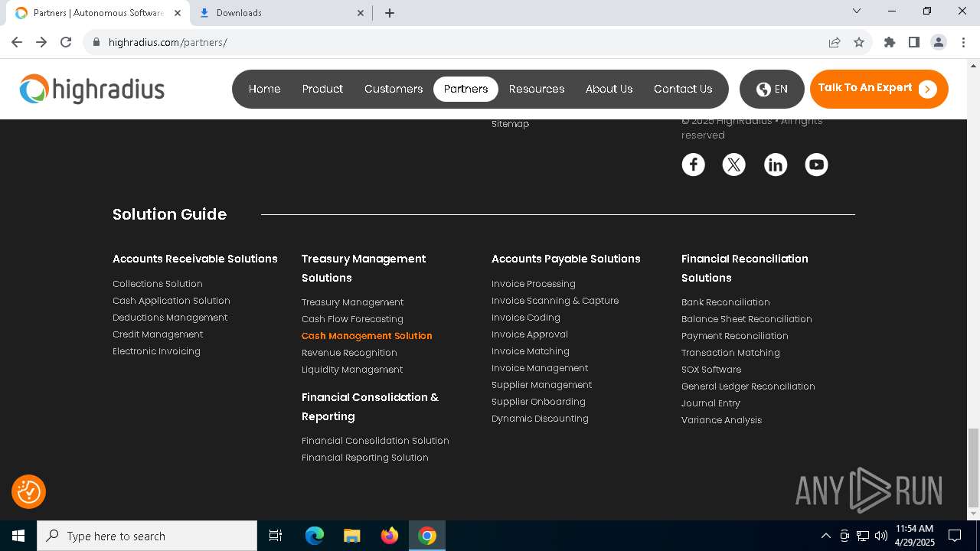980x551 pixels.
Task: Open the Accounts Receivable Solutions heading link
Action: tap(195, 259)
